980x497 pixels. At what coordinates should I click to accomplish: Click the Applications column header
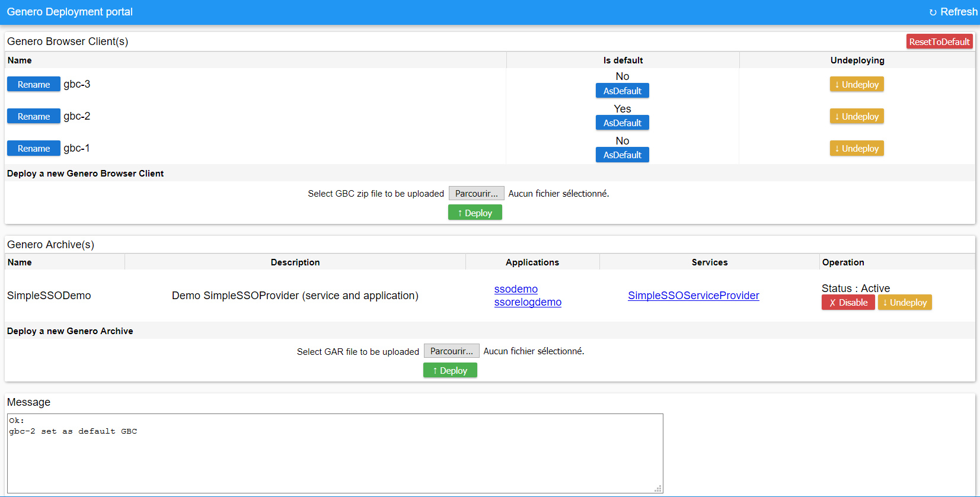pos(532,262)
